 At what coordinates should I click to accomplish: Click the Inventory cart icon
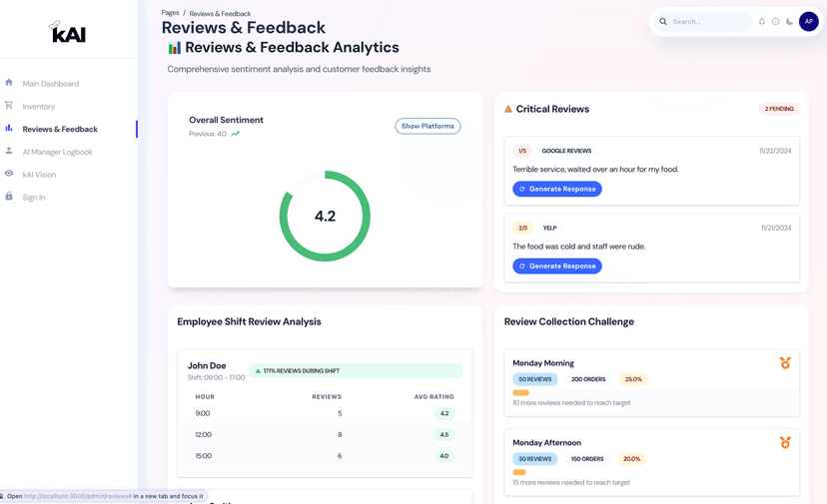9,106
